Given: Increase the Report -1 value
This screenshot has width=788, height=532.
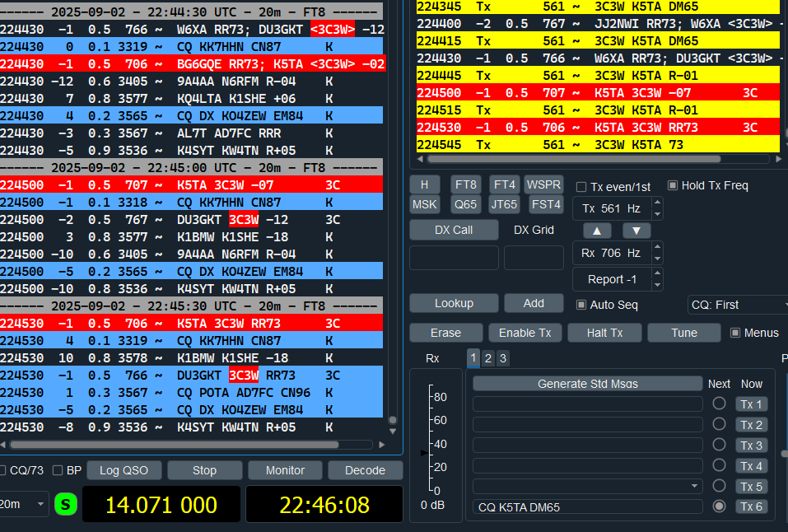Looking at the screenshot, I should pos(657,273).
